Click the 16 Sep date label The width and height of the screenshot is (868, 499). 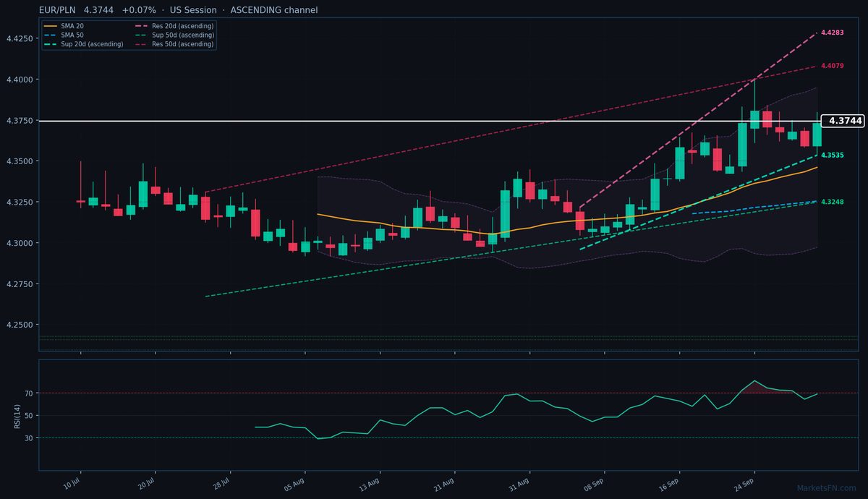670,484
